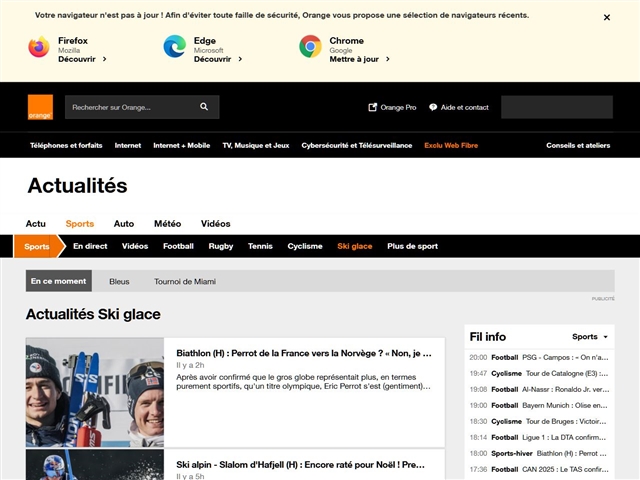Focus the Rechercher sur Orange field
The height and width of the screenshot is (480, 640).
pyautogui.click(x=142, y=107)
